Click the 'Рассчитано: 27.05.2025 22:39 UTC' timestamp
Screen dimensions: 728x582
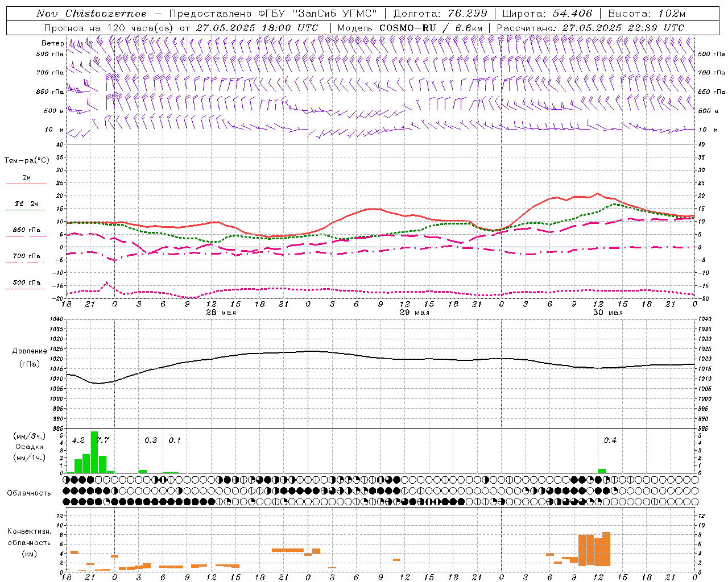click(x=590, y=28)
